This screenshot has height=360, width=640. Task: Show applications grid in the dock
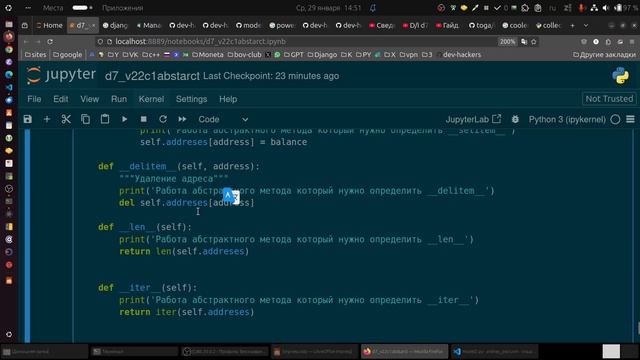[9, 335]
